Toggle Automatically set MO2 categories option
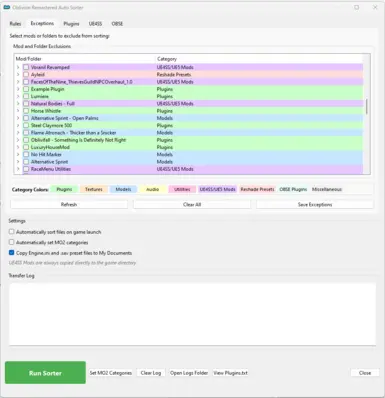The height and width of the screenshot is (398, 385). point(12,242)
